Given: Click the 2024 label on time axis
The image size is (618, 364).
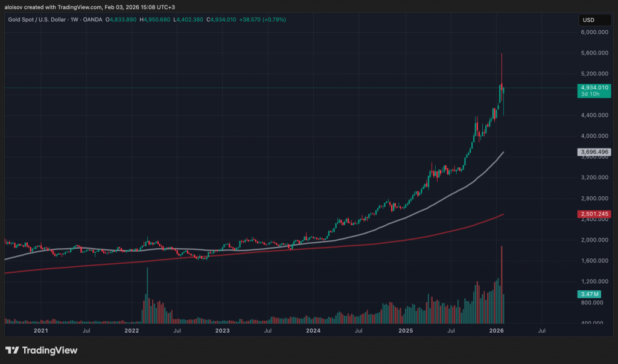Looking at the screenshot, I should coord(313,331).
